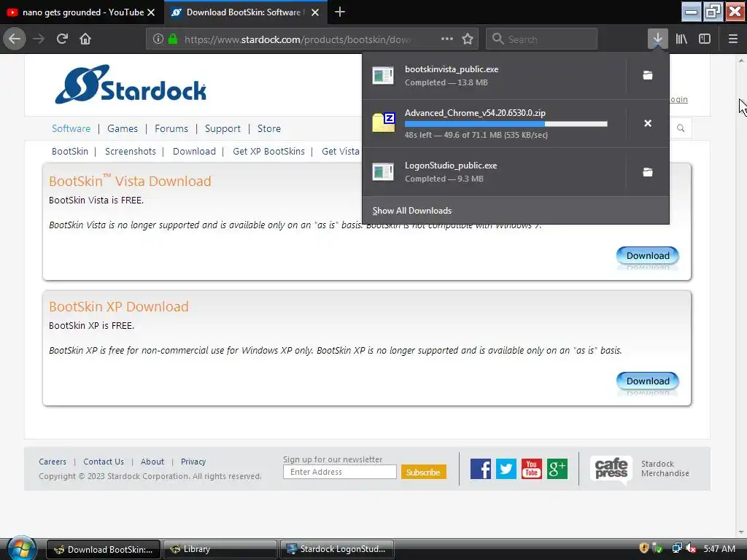Click the Advanced_Chrome zip file icon
Viewport: 747px width, 560px height.
point(383,122)
